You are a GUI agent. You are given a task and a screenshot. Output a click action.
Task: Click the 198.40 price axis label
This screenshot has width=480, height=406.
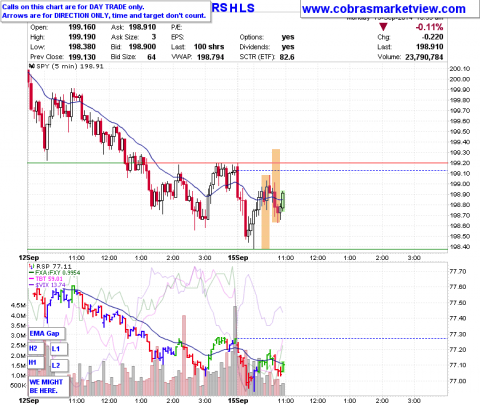[460, 247]
